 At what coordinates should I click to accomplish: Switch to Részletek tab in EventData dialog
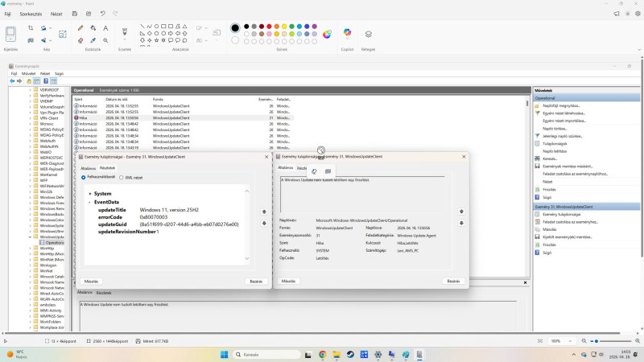tap(108, 168)
